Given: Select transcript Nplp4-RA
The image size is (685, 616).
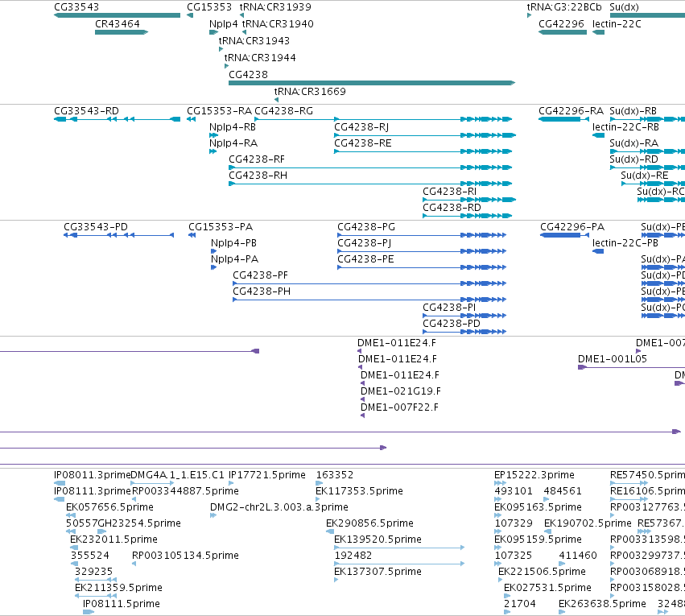Looking at the screenshot, I should (213, 151).
